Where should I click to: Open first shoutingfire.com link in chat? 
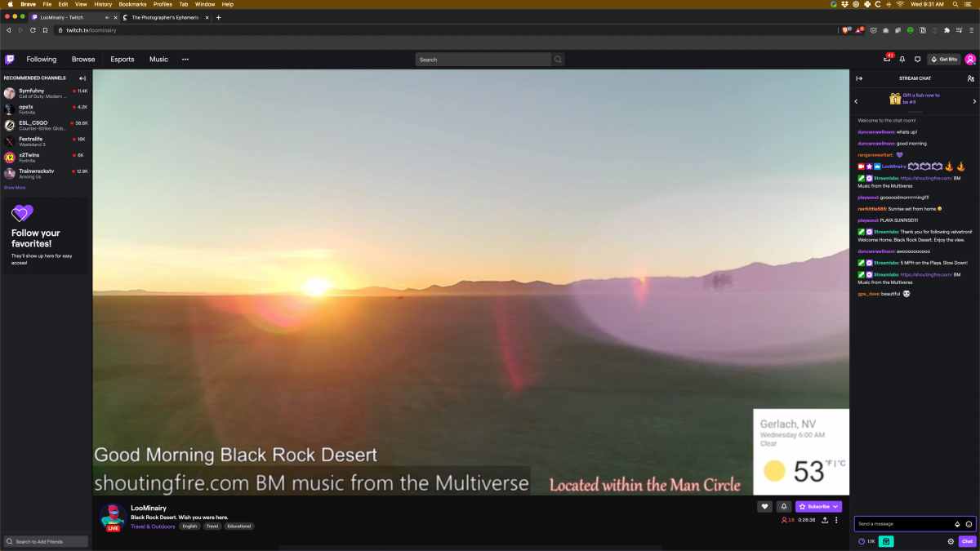[x=926, y=178]
